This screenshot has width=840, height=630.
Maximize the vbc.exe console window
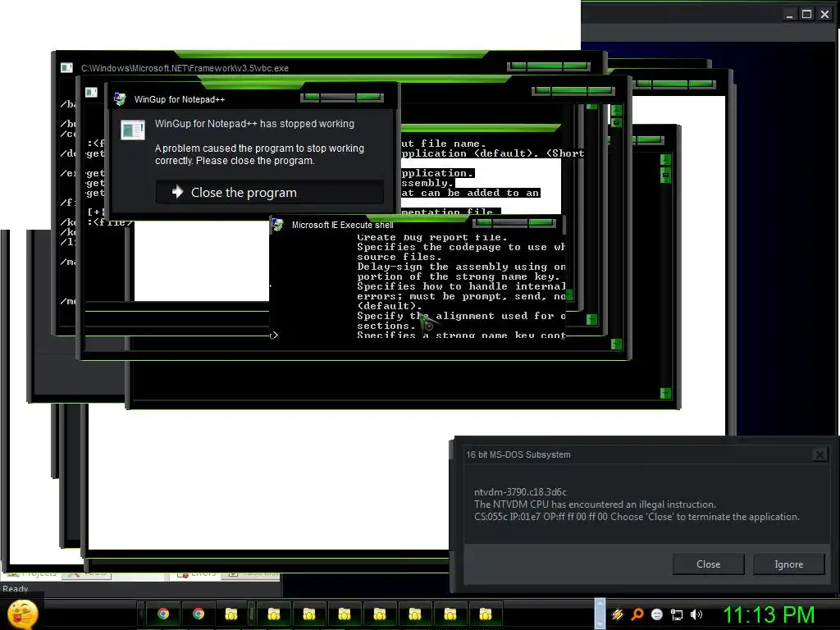pos(545,66)
